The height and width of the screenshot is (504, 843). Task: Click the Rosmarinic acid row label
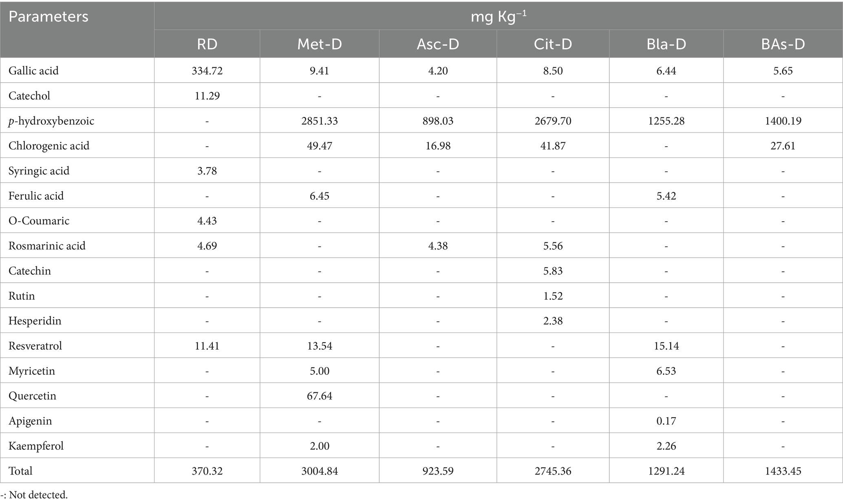tap(47, 246)
